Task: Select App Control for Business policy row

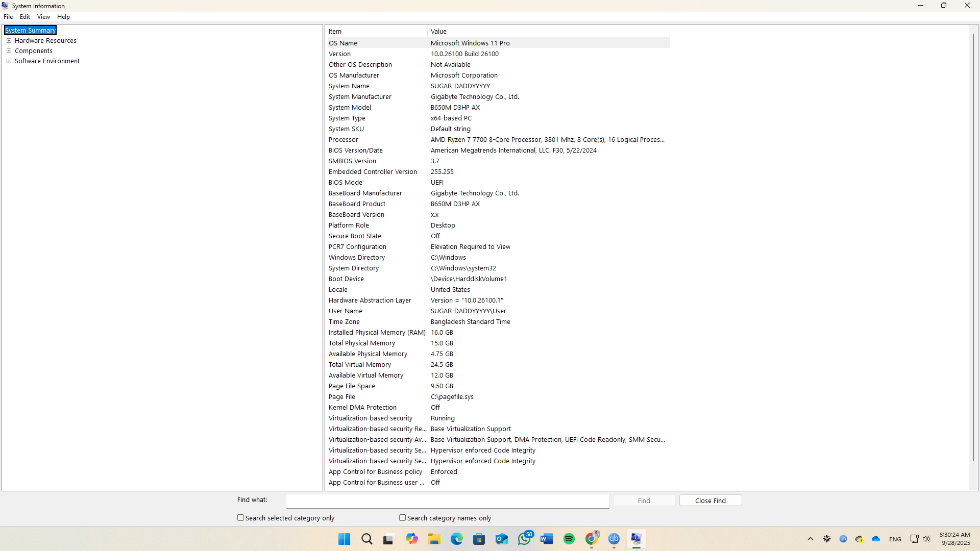Action: (x=498, y=472)
